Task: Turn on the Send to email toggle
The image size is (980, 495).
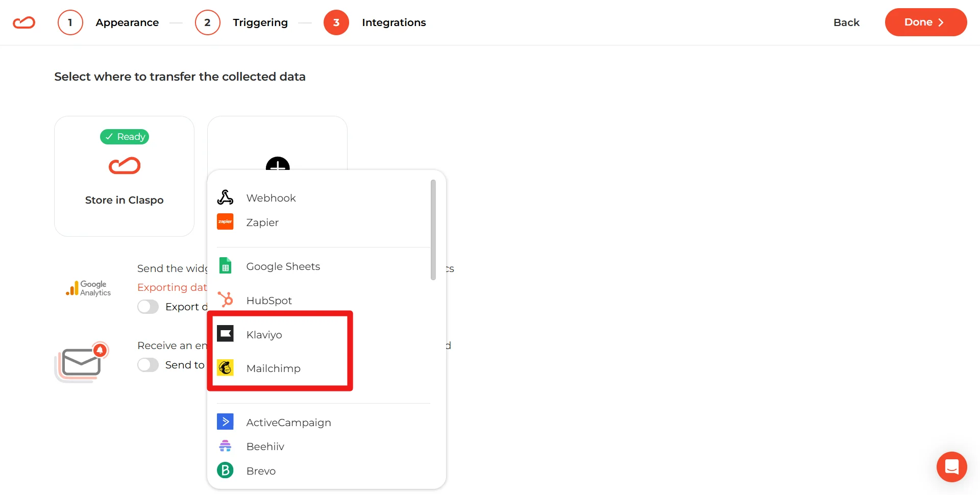Action: pyautogui.click(x=148, y=365)
